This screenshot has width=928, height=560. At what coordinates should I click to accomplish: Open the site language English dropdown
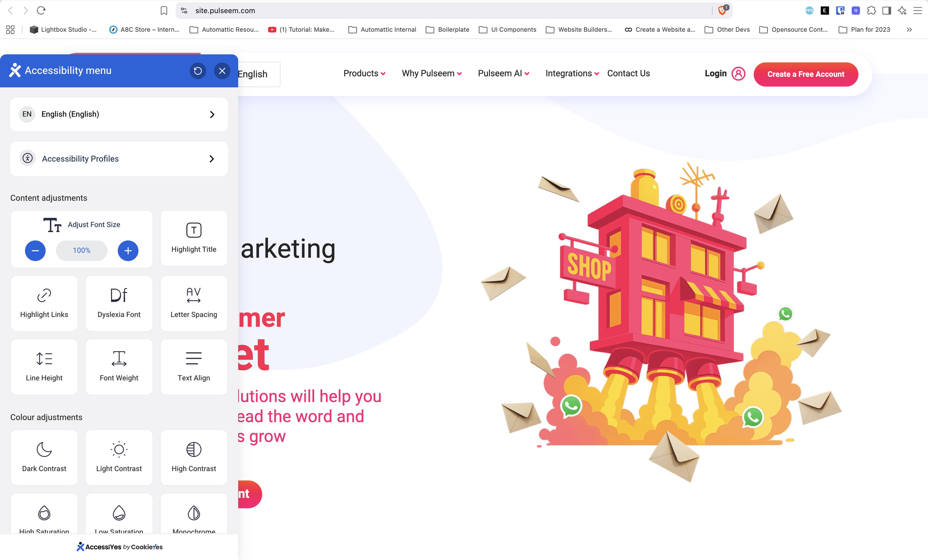click(259, 74)
